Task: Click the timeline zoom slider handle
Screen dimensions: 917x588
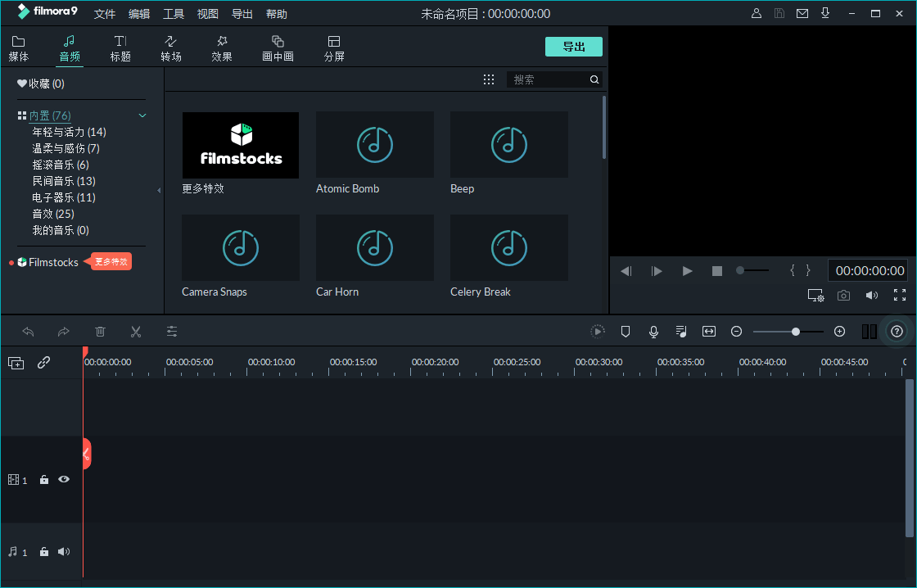Action: pos(796,332)
